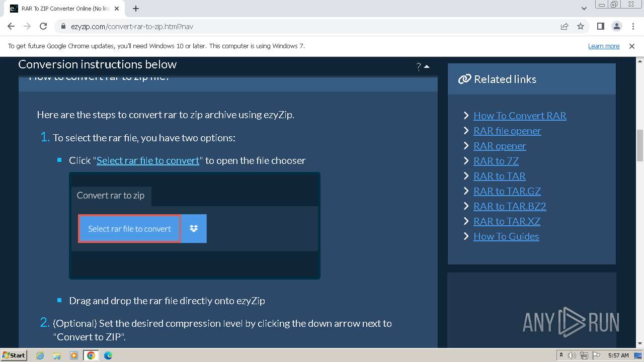Click scrollbar up arrow
The image size is (644, 362).
click(x=640, y=60)
